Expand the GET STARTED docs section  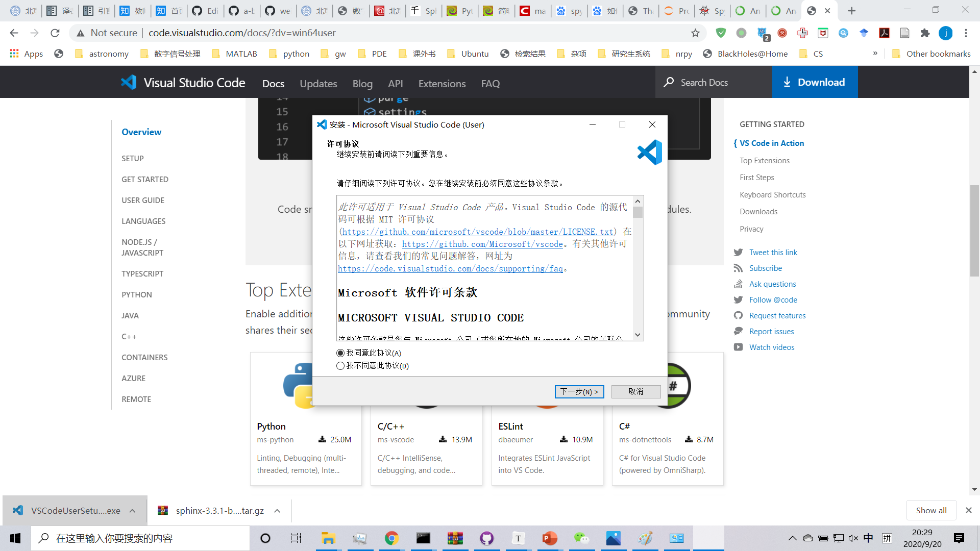145,180
